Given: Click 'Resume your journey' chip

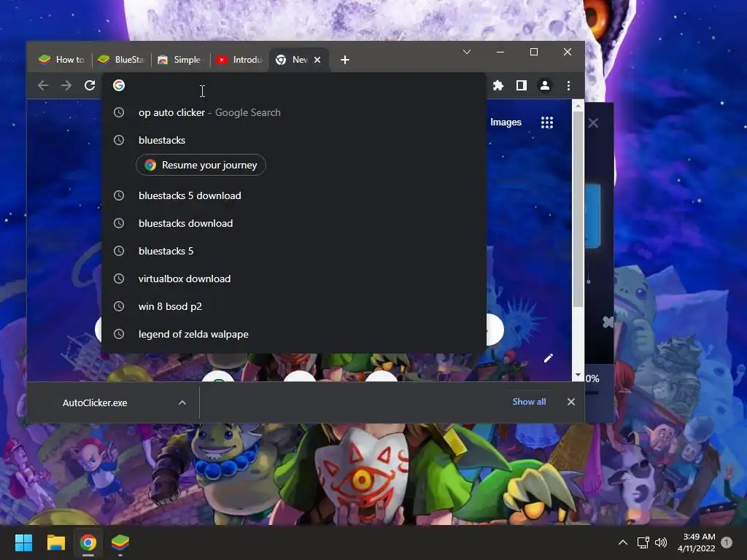Looking at the screenshot, I should (x=201, y=165).
